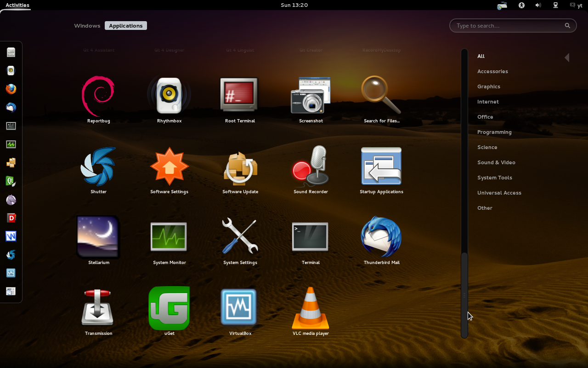Open uGet download manager
588x368 pixels.
pyautogui.click(x=169, y=312)
